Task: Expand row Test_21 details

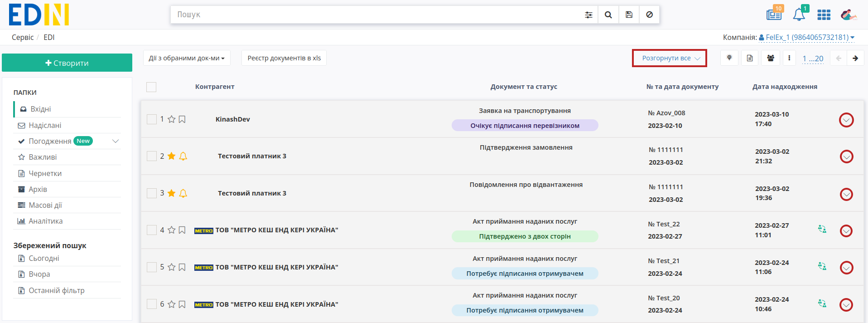Action: click(846, 268)
